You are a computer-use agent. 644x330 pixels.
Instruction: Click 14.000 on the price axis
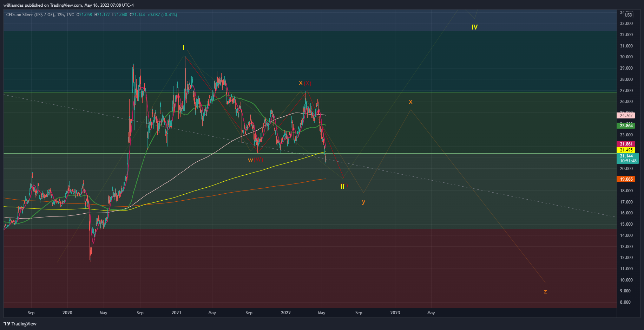click(626, 235)
